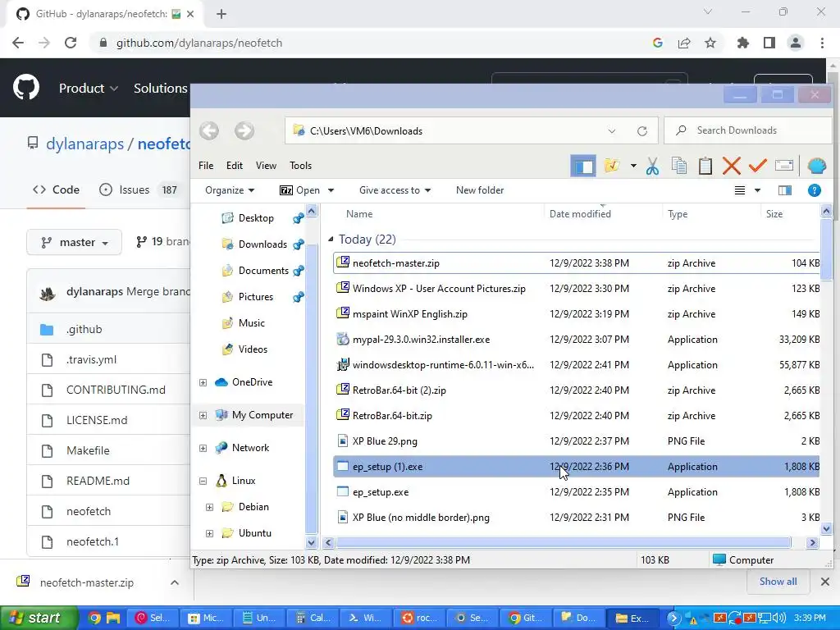
Task: Click the Explorer back arrow button
Action: coord(209,130)
